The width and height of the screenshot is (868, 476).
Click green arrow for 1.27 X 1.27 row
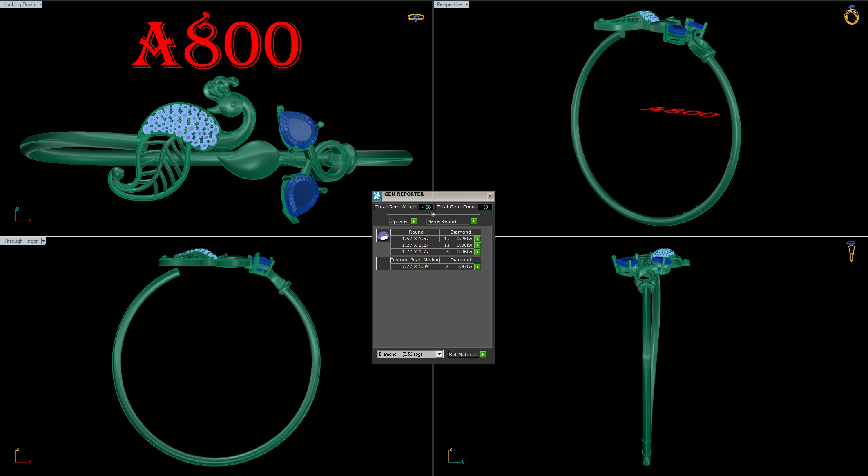pos(478,245)
